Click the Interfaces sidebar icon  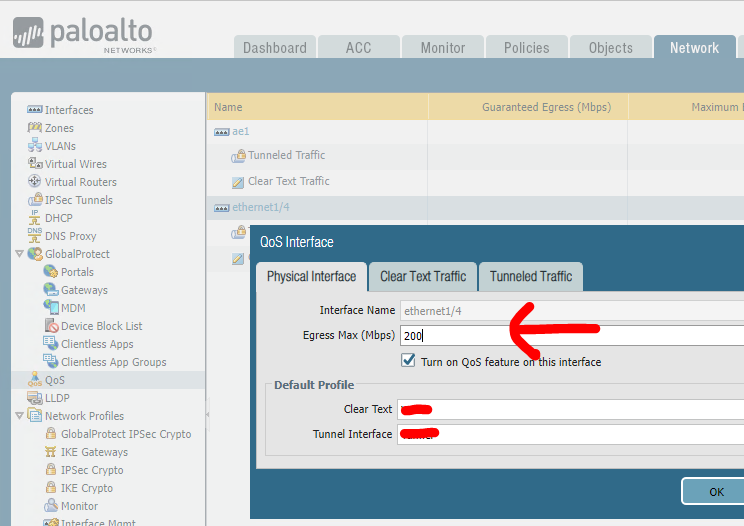(35, 110)
